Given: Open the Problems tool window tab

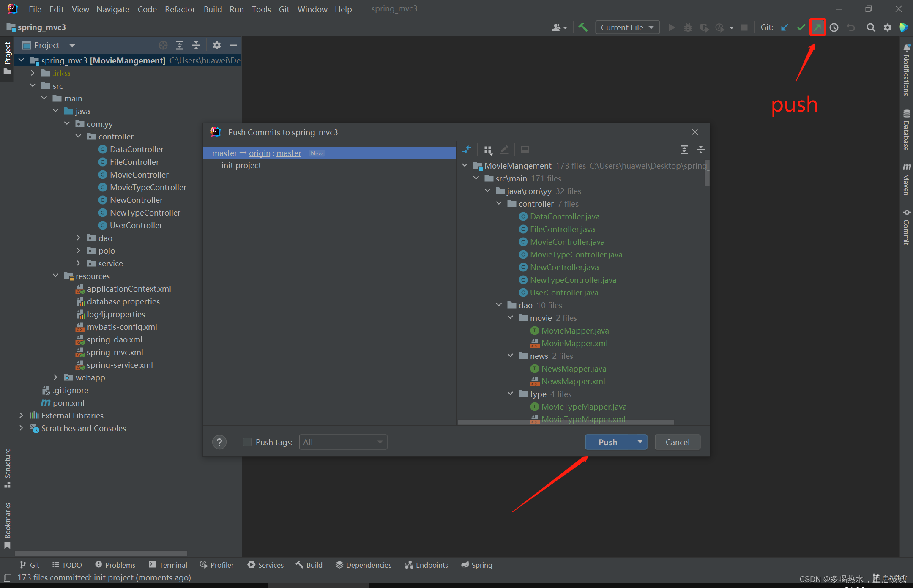Looking at the screenshot, I should point(115,565).
